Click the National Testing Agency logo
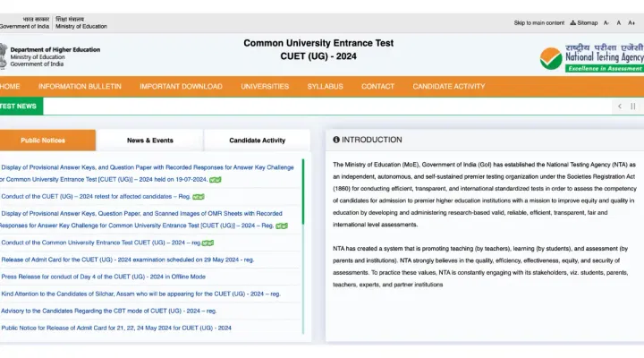 point(592,58)
